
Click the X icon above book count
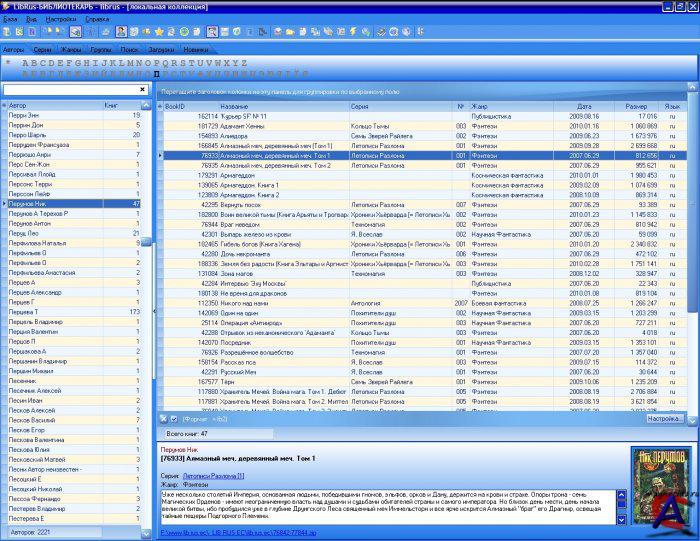164,418
